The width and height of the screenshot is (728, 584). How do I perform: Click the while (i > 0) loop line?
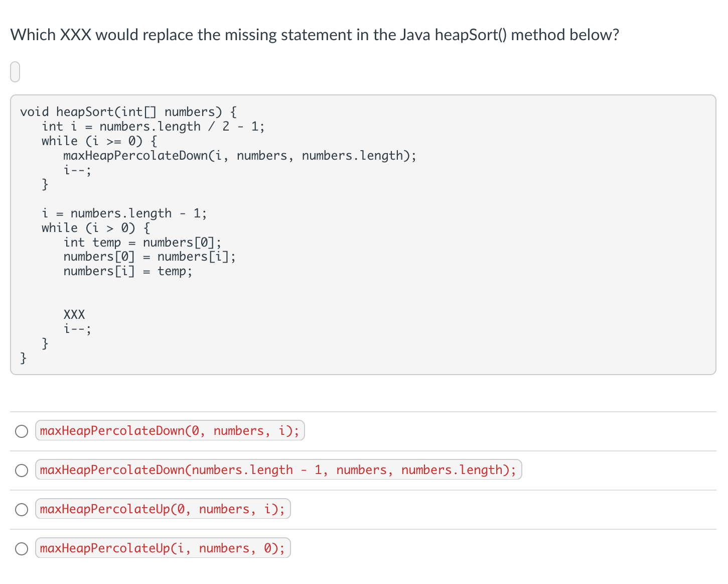95,227
